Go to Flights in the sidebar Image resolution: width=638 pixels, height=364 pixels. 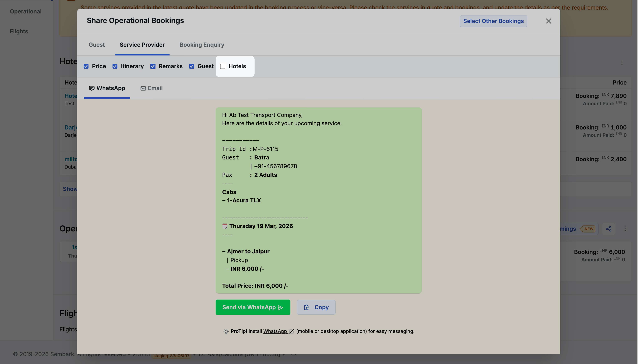tap(19, 31)
